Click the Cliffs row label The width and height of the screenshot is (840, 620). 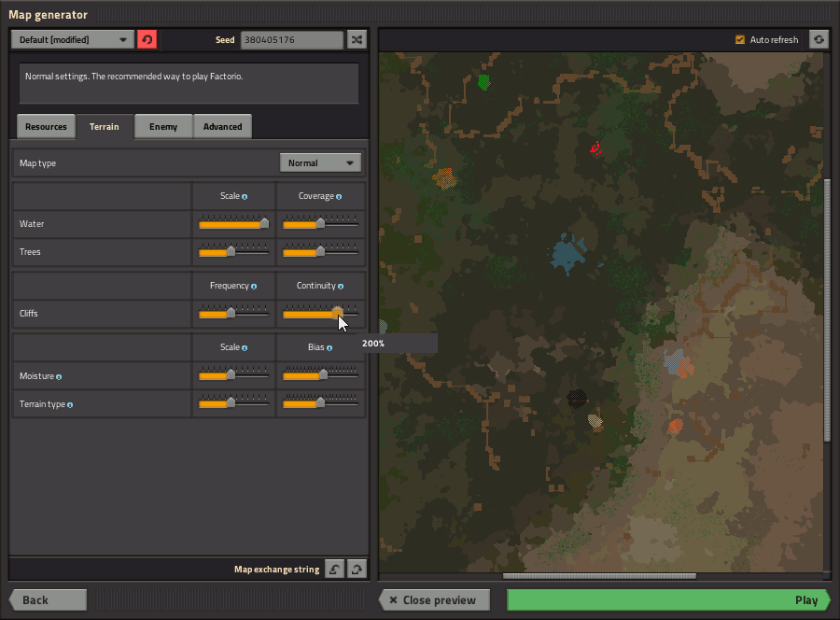click(x=28, y=314)
